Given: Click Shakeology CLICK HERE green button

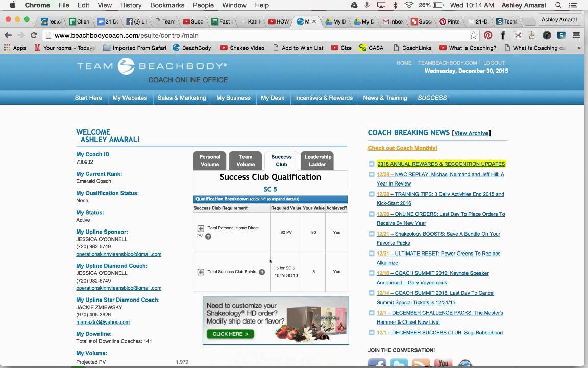Looking at the screenshot, I should [x=230, y=334].
